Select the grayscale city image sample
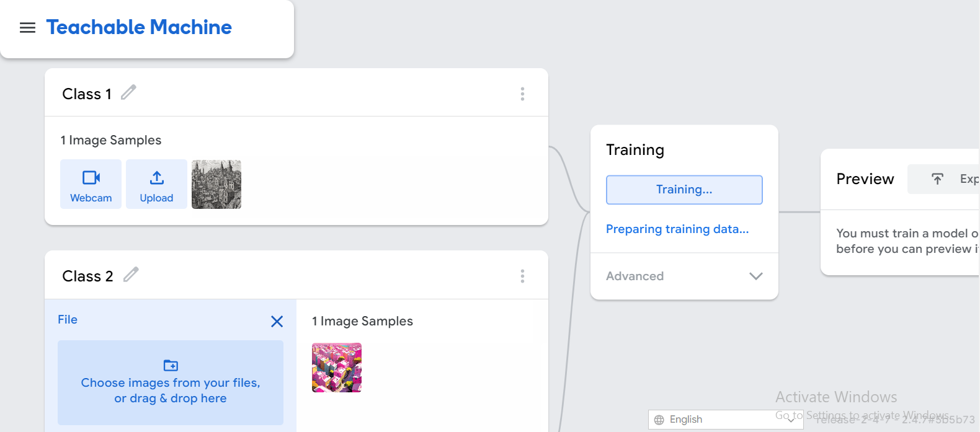The width and height of the screenshot is (980, 432). (x=216, y=184)
